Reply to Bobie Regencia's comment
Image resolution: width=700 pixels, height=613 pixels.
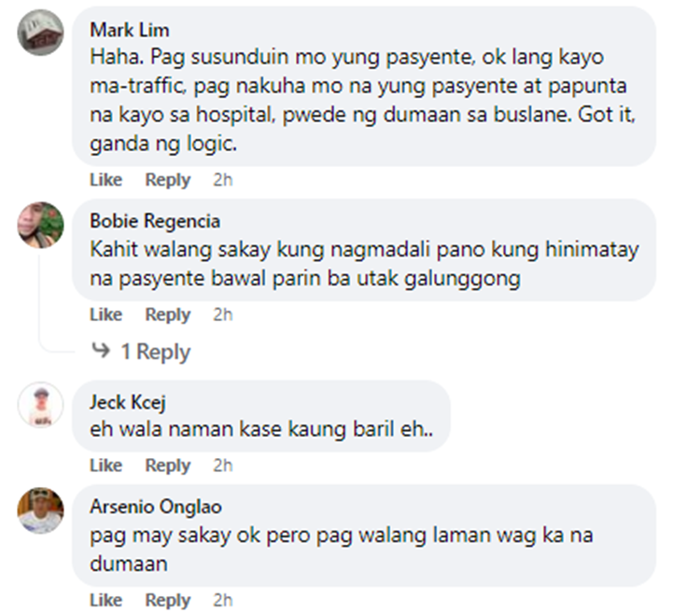(x=168, y=315)
